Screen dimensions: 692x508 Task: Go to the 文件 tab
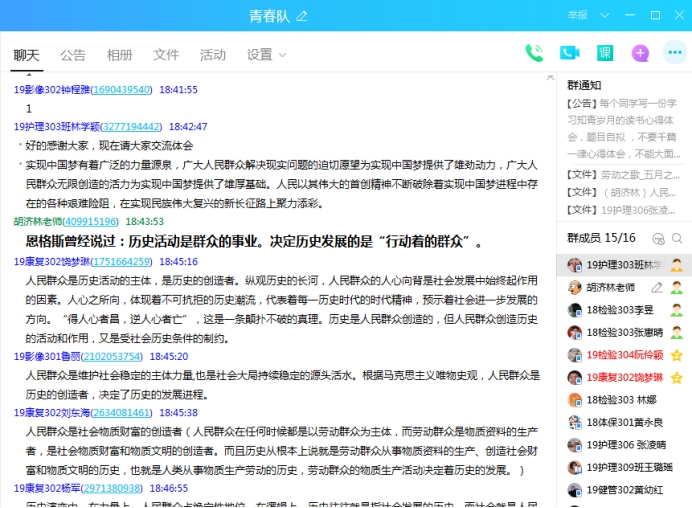point(166,55)
